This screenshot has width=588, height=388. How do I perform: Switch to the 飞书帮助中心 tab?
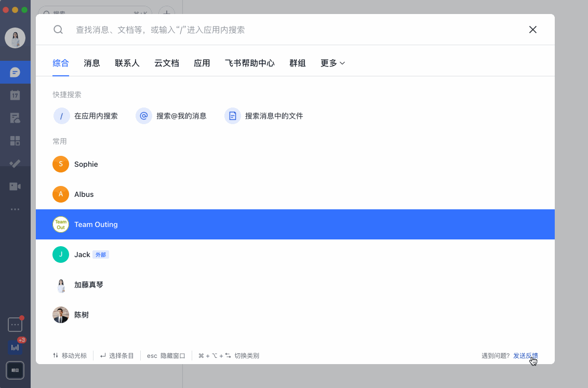[250, 63]
